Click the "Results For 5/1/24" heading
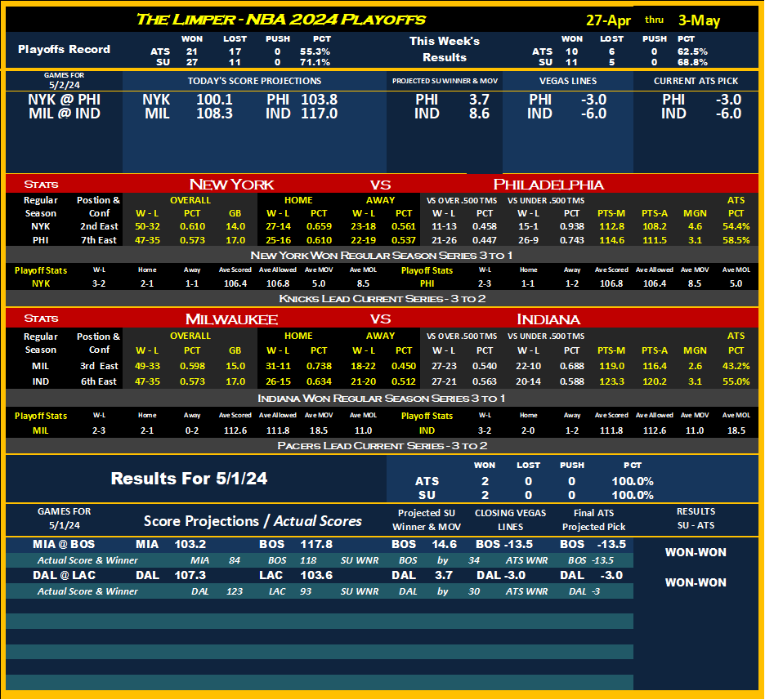 (x=189, y=479)
